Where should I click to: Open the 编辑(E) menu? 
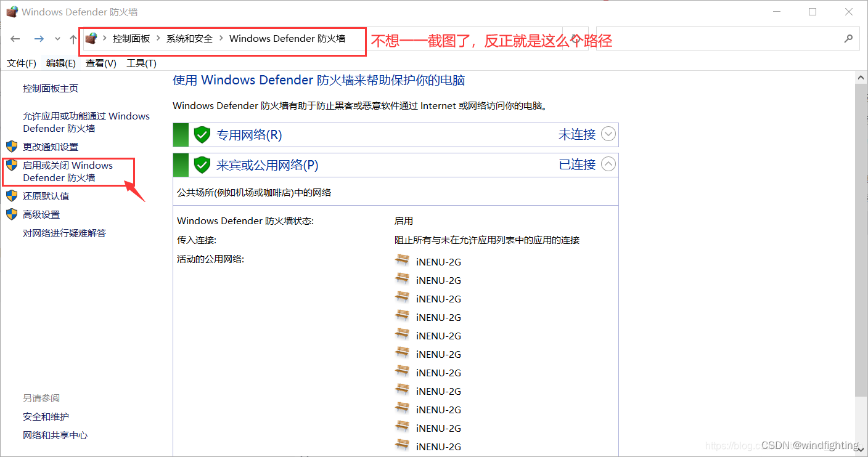[x=60, y=63]
